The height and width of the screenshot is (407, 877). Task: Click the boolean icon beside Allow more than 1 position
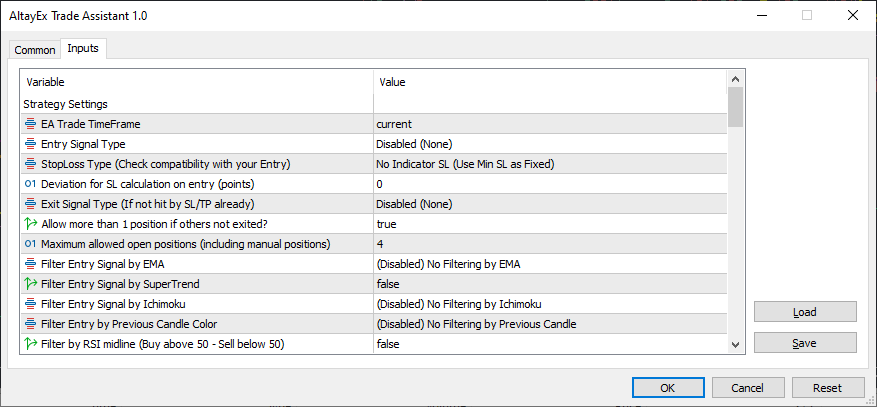tap(31, 224)
